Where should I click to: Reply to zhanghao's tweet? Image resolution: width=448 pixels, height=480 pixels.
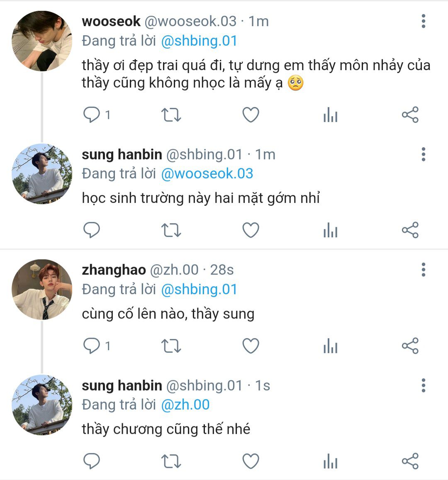[x=92, y=346]
